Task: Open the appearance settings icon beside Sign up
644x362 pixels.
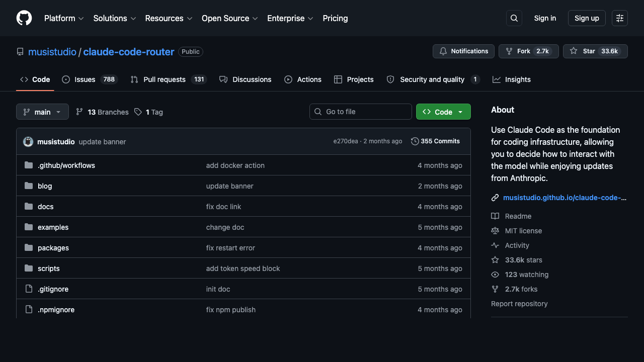Action: point(620,18)
